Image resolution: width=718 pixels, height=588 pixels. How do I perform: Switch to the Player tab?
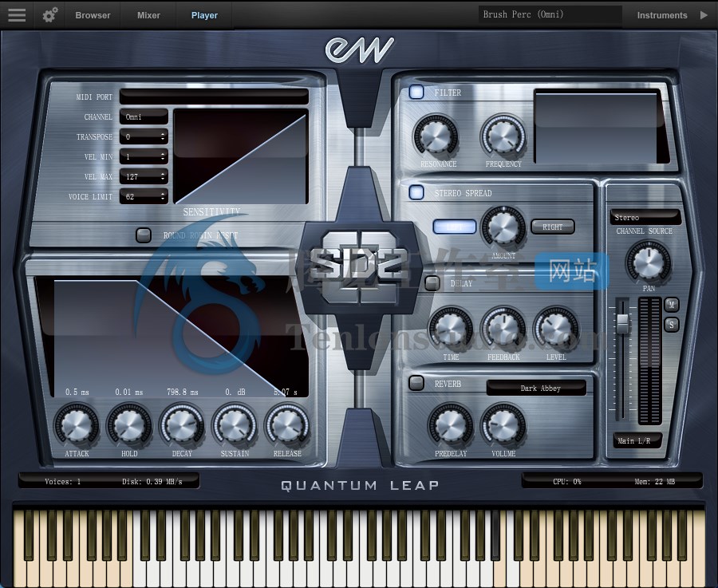[204, 15]
